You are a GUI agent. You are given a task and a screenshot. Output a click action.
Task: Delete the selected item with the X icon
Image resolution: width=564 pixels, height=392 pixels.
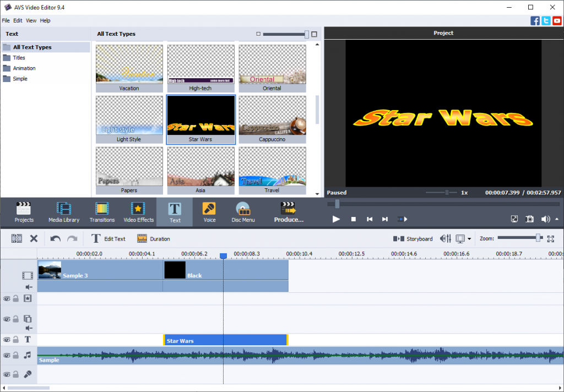tap(34, 239)
